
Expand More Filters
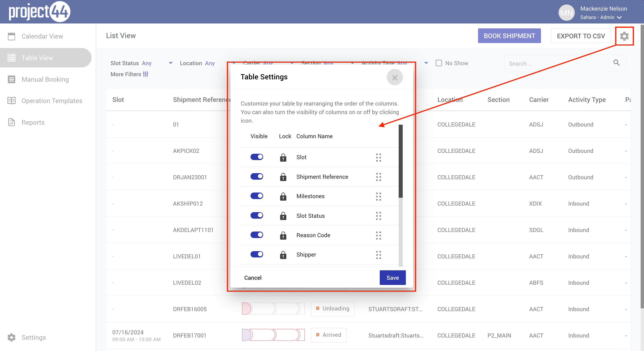pyautogui.click(x=129, y=74)
